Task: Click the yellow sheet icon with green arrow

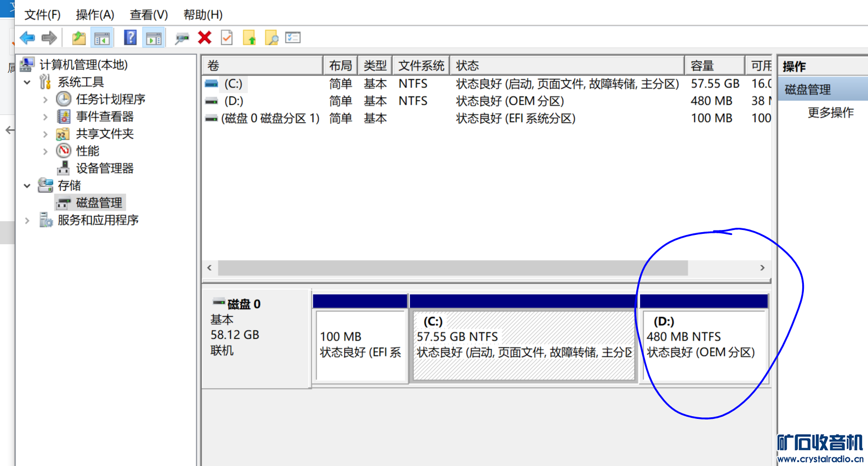Action: pyautogui.click(x=249, y=38)
